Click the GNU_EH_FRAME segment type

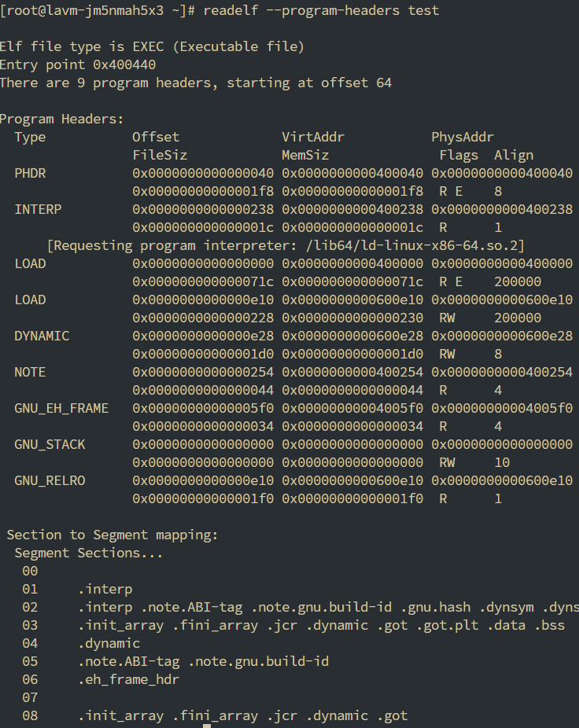(61, 408)
